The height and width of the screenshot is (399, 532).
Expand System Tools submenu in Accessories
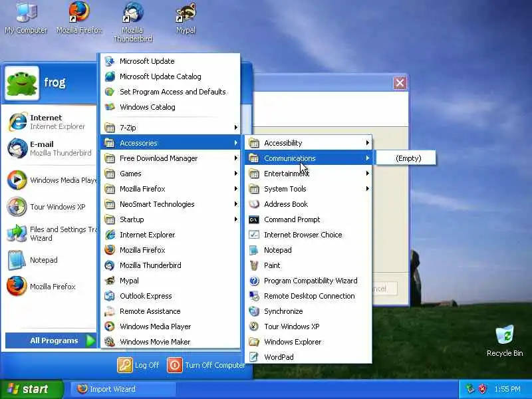[309, 189]
